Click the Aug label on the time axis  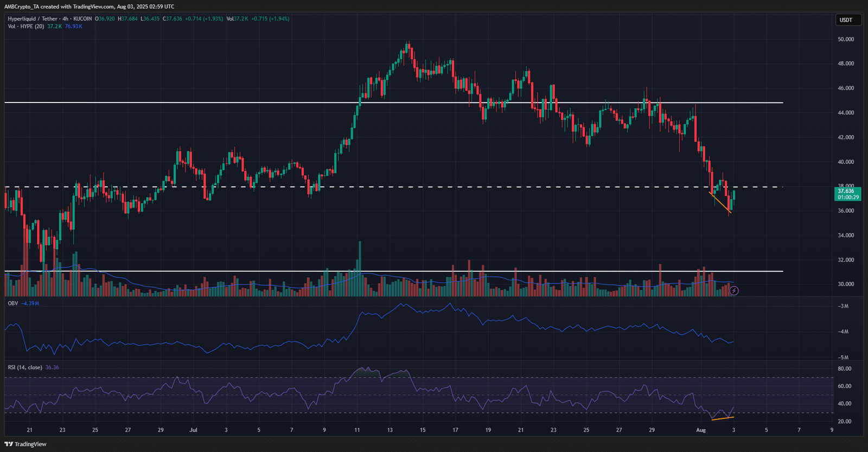point(701,430)
